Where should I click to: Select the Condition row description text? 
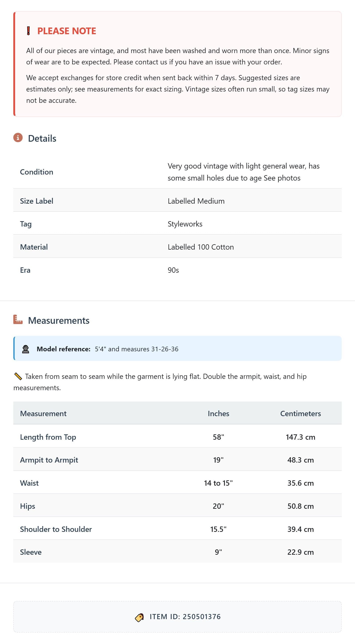coord(244,172)
